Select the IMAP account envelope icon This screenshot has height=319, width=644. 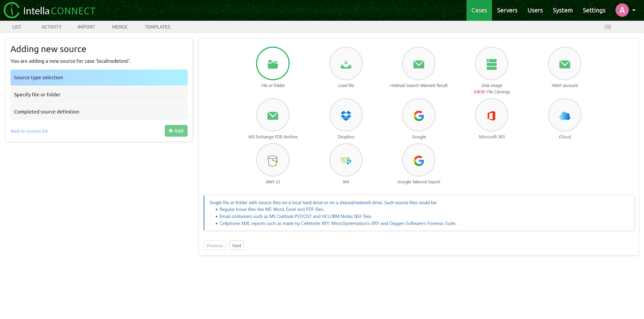(x=564, y=64)
